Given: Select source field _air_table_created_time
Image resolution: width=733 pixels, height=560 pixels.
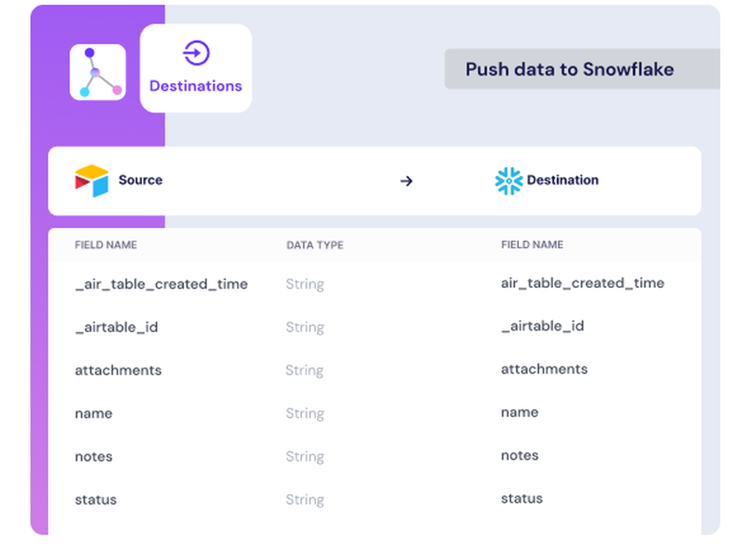Looking at the screenshot, I should click(x=161, y=284).
